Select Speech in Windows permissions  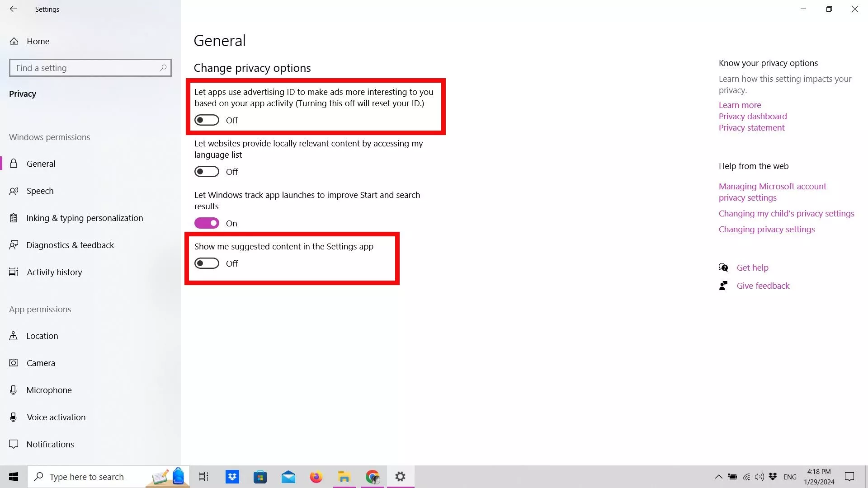pos(40,191)
